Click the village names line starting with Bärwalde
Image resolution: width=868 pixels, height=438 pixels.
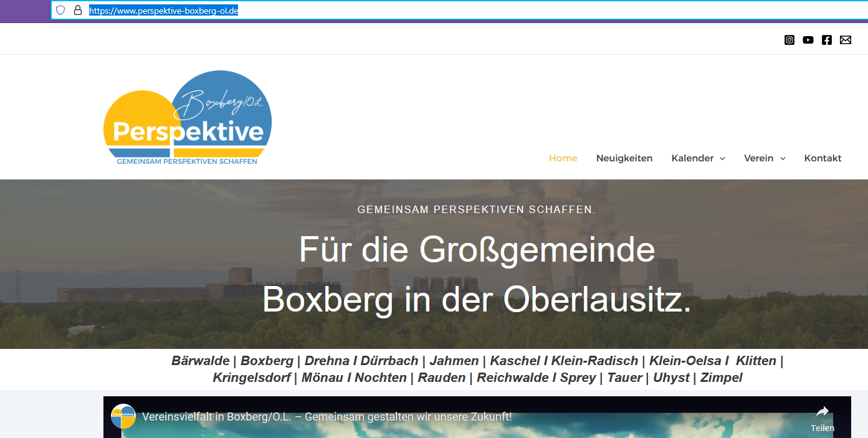[477, 361]
